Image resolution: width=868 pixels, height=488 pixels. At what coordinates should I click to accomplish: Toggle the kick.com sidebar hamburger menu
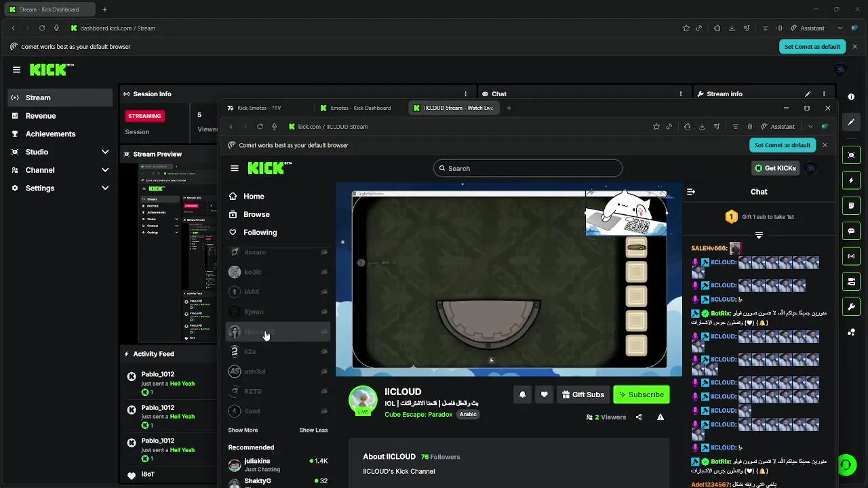coord(235,168)
